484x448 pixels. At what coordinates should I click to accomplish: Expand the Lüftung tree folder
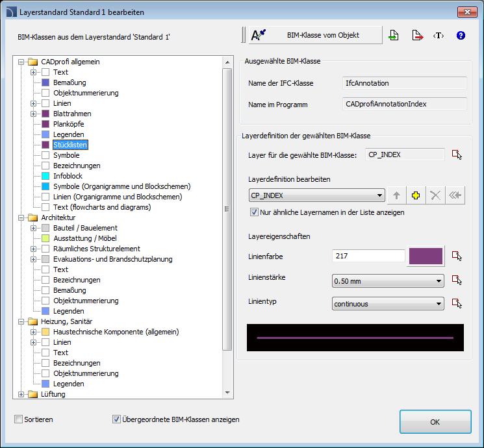tap(22, 394)
